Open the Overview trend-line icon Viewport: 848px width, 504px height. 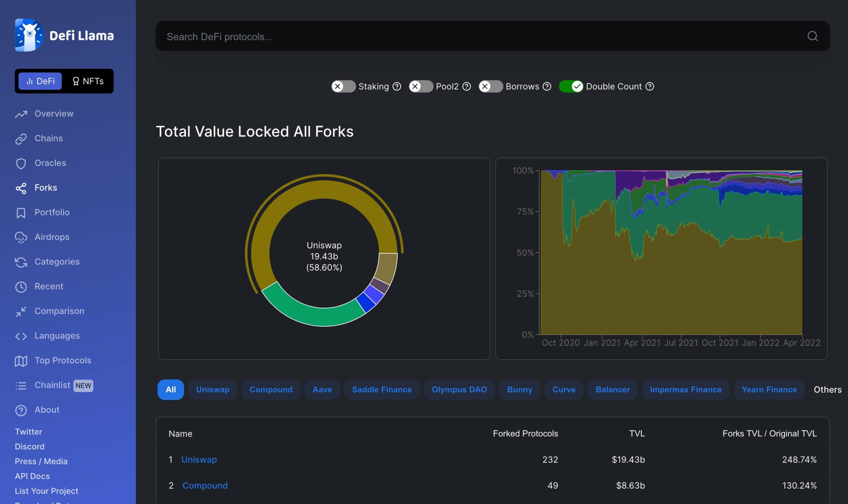pos(21,114)
